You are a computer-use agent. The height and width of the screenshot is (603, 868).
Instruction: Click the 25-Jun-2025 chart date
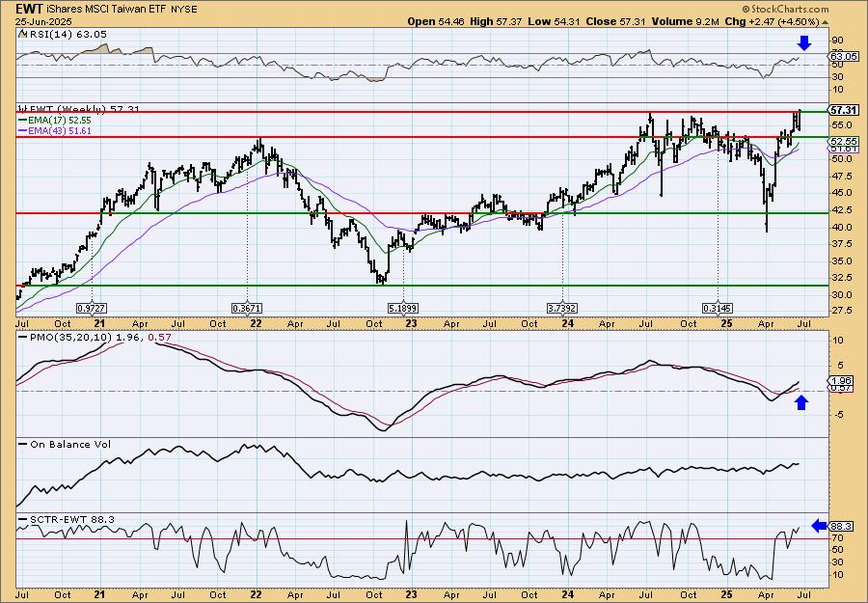(42, 21)
